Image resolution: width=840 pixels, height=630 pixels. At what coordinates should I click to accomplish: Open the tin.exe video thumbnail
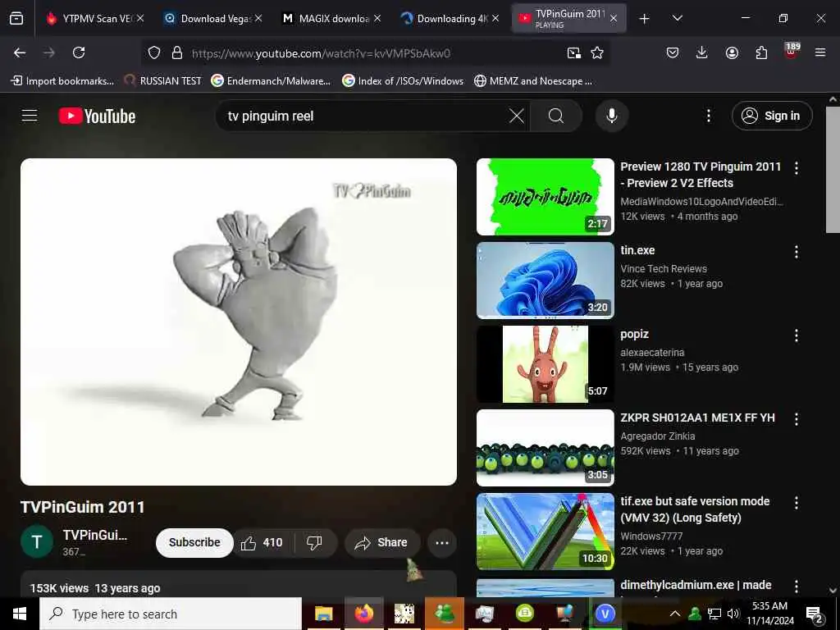click(x=545, y=281)
